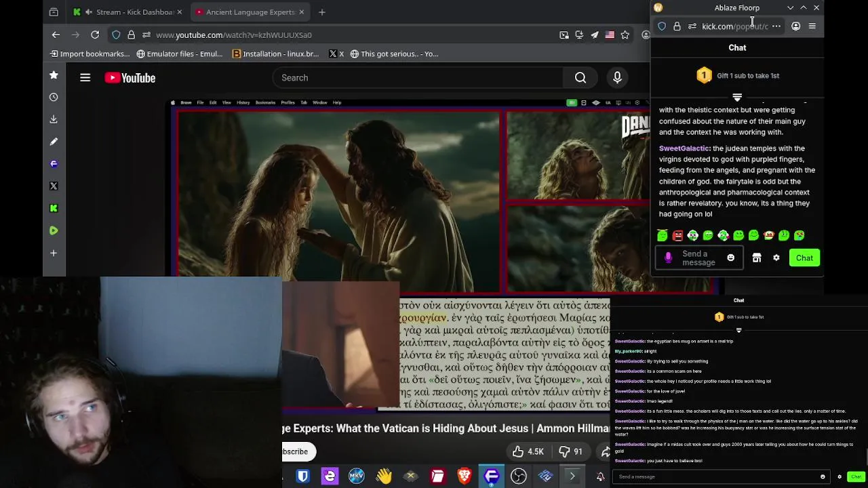This screenshot has width=868, height=488.
Task: Reload the YouTube page
Action: (x=95, y=35)
